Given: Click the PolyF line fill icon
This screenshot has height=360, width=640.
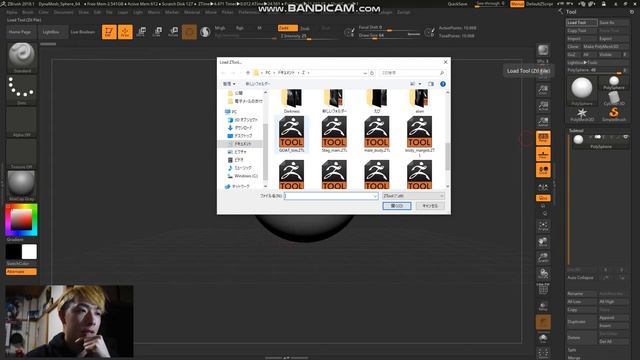Looking at the screenshot, I should tap(543, 289).
